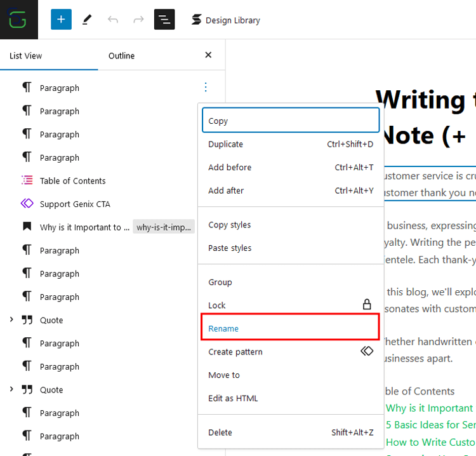Toggle the Document Overview list icon

tap(164, 20)
